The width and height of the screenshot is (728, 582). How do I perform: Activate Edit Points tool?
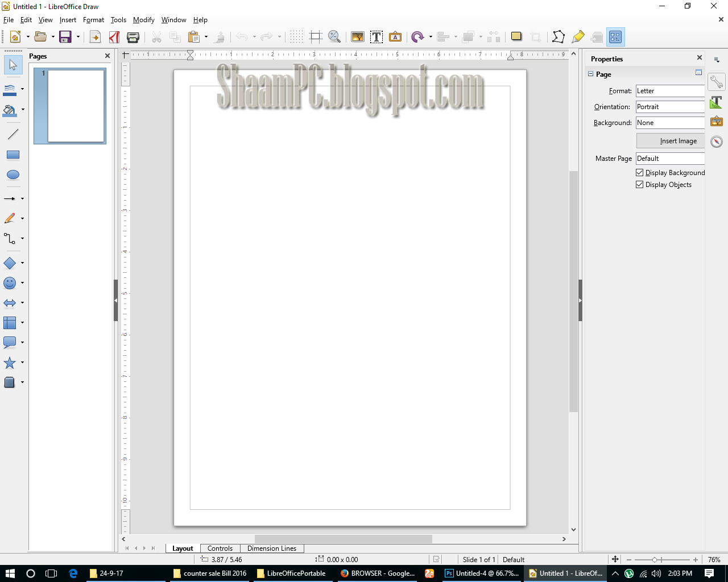pyautogui.click(x=559, y=37)
